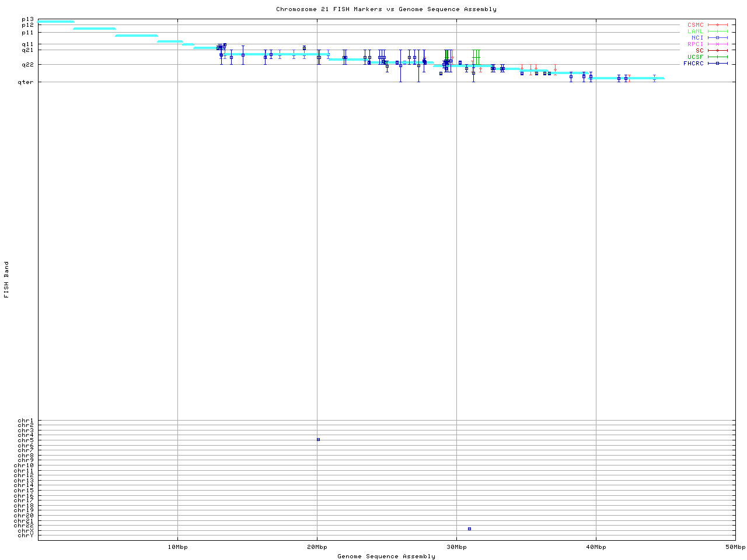Select the 10Mbp x-axis tick label

coord(177,547)
